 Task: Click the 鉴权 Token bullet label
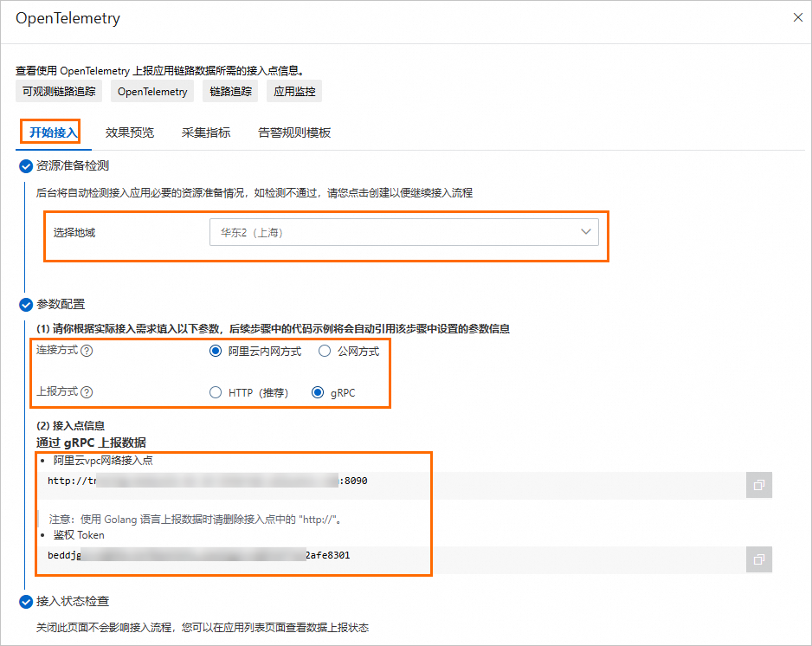tap(79, 535)
